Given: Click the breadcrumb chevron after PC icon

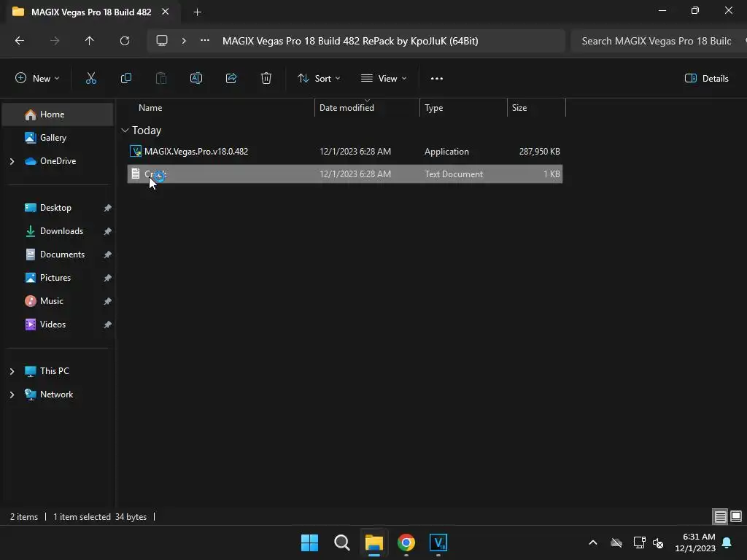Looking at the screenshot, I should click(x=184, y=41).
